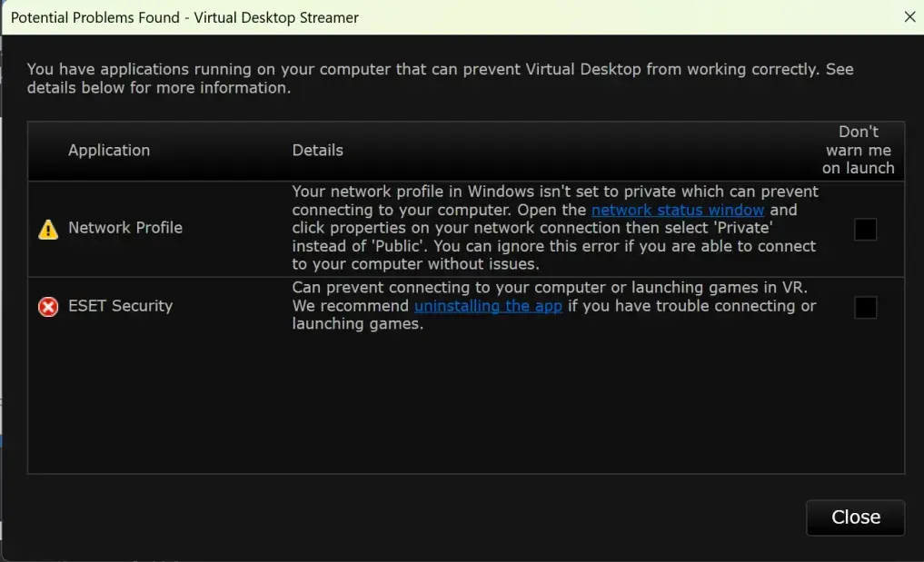Click the Close button
Viewport: 924px width, 562px height.
tap(856, 518)
